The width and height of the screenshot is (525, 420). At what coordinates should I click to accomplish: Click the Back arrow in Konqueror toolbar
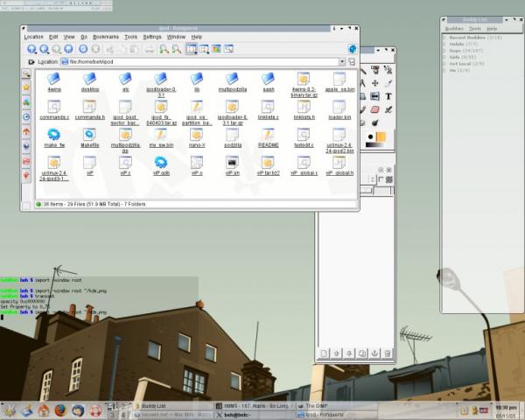tap(44, 49)
